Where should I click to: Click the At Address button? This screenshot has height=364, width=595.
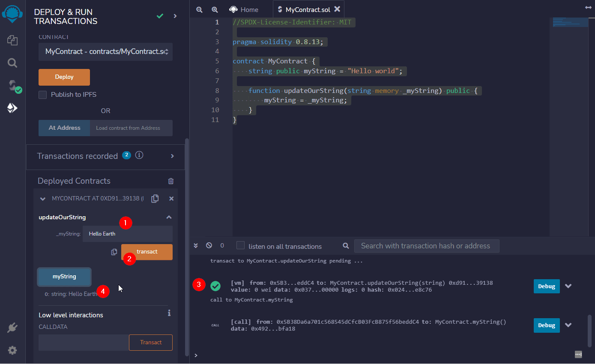[64, 128]
